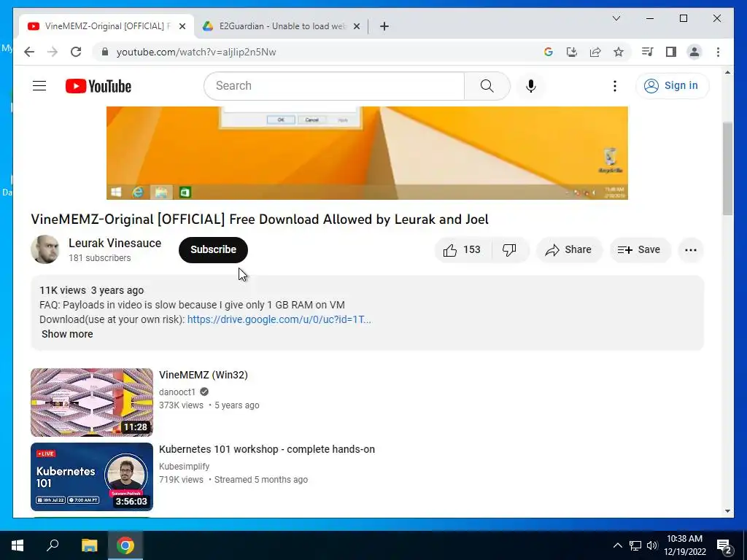Open Leurak Vinesauce channel avatar
The width and height of the screenshot is (747, 560).
(x=44, y=249)
